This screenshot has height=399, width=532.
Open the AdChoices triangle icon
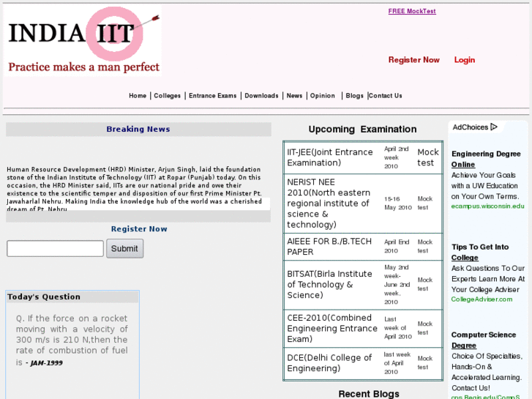tap(494, 127)
